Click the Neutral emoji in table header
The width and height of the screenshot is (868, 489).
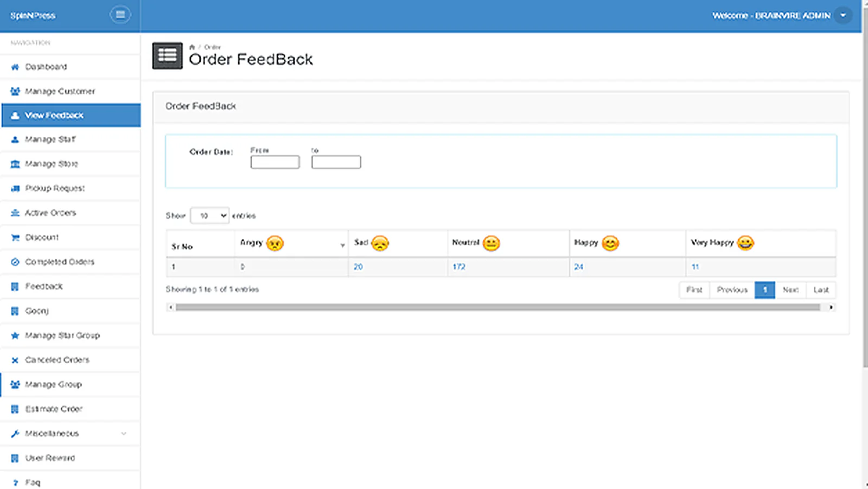[491, 243]
